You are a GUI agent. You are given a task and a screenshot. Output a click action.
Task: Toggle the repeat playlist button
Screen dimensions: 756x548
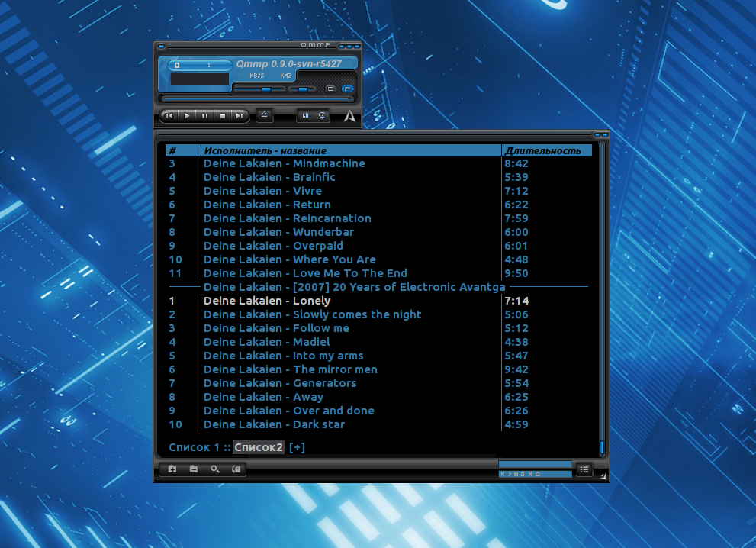point(323,116)
